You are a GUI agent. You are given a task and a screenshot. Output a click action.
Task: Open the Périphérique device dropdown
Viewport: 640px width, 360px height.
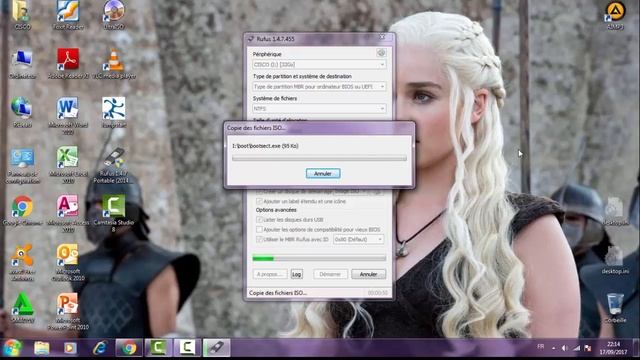pyautogui.click(x=319, y=64)
